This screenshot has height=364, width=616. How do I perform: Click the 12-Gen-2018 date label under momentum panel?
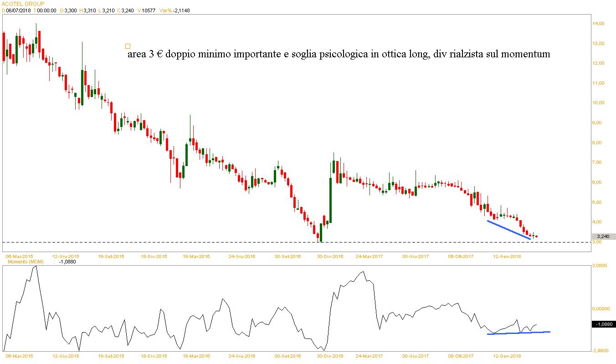point(508,356)
